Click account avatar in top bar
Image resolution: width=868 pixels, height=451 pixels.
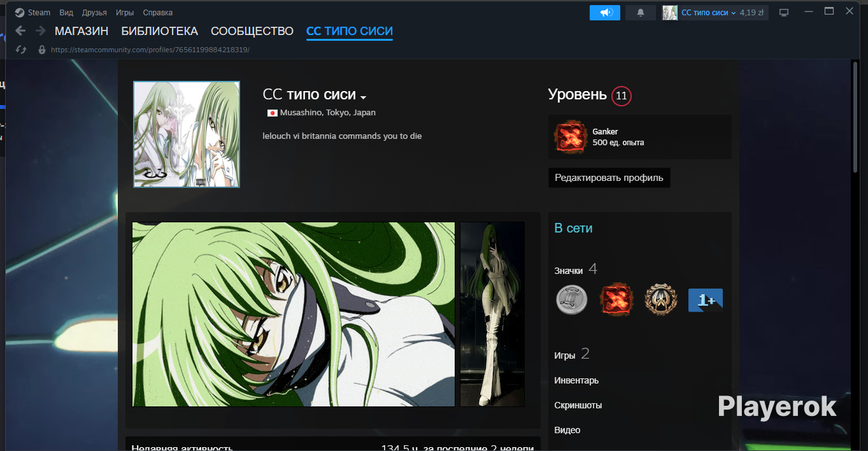pyautogui.click(x=670, y=12)
